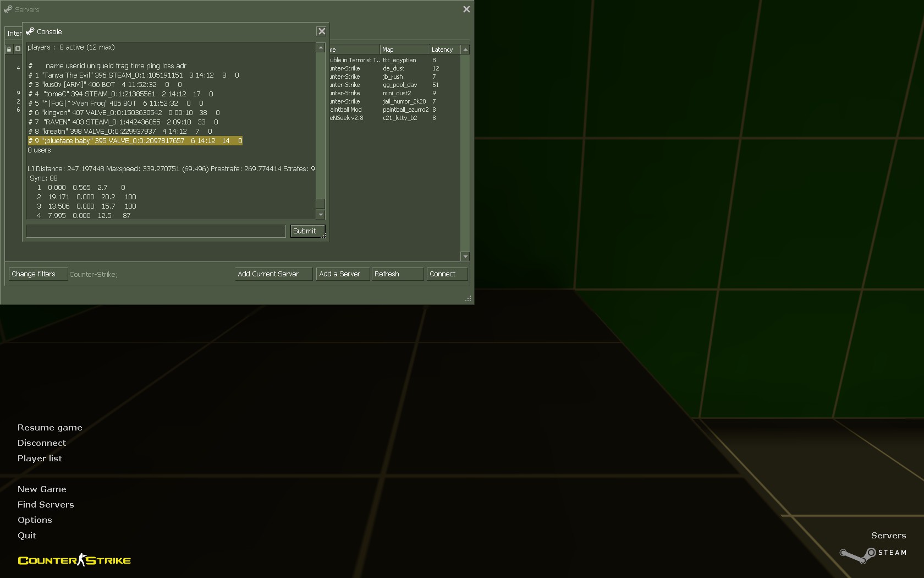Switch to the Internet tab
The width and height of the screenshot is (924, 578).
pos(14,34)
